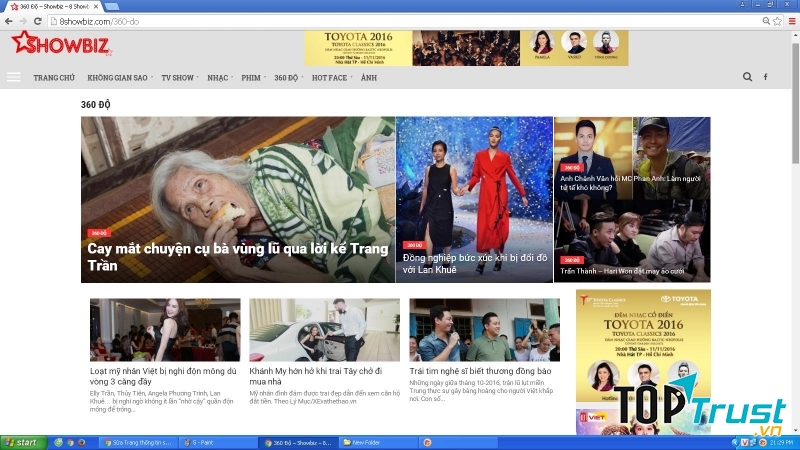
Task: Click the thumbnail of Khánh My car article
Action: [x=324, y=330]
